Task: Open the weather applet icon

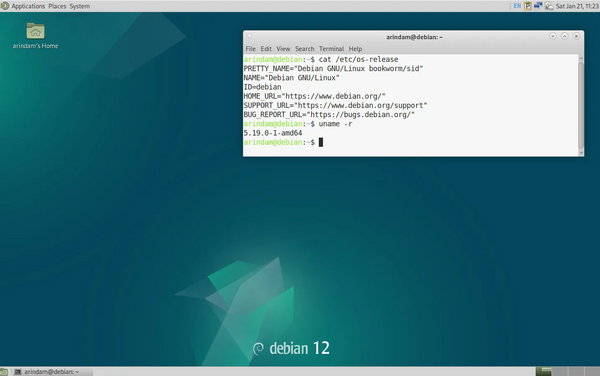Action: [x=549, y=6]
